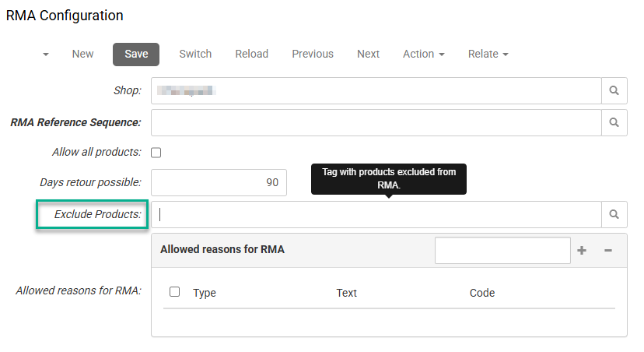This screenshot has width=644, height=352.
Task: Click the Allowed reasons search input box
Action: (502, 250)
